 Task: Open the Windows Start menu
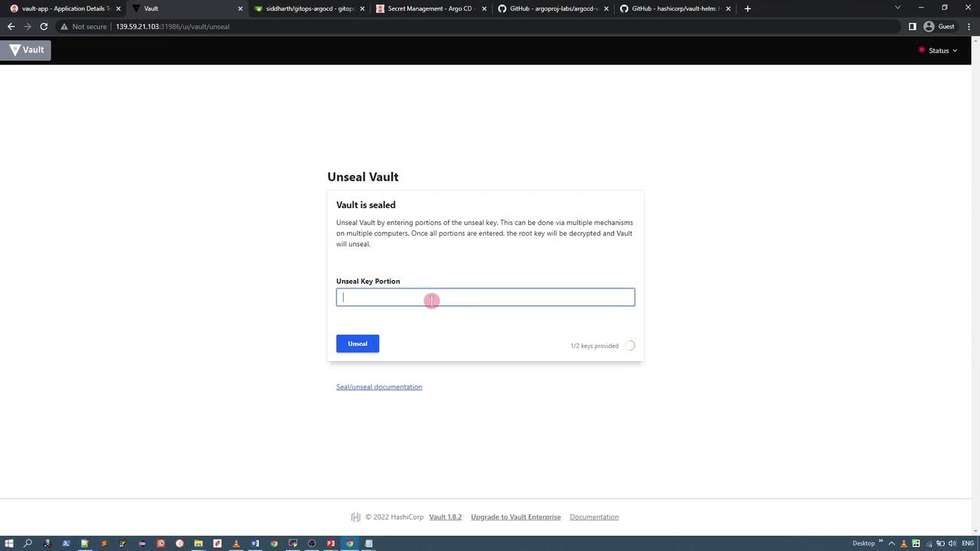[x=9, y=543]
